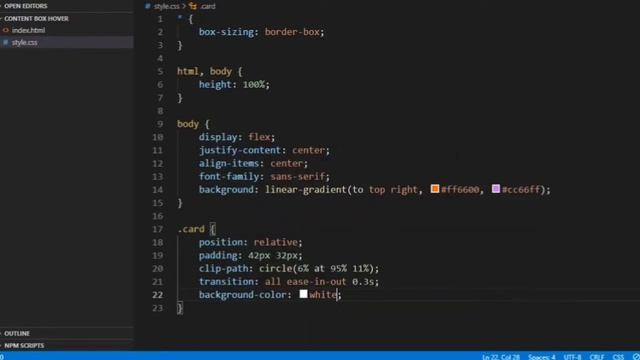
Task: Click the HTML file icon beside index.html
Action: (x=6, y=30)
